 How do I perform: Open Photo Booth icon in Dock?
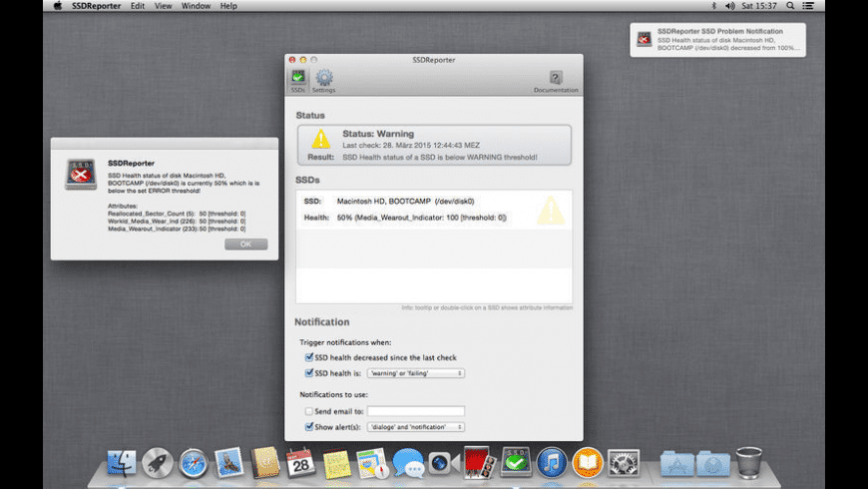[x=479, y=462]
